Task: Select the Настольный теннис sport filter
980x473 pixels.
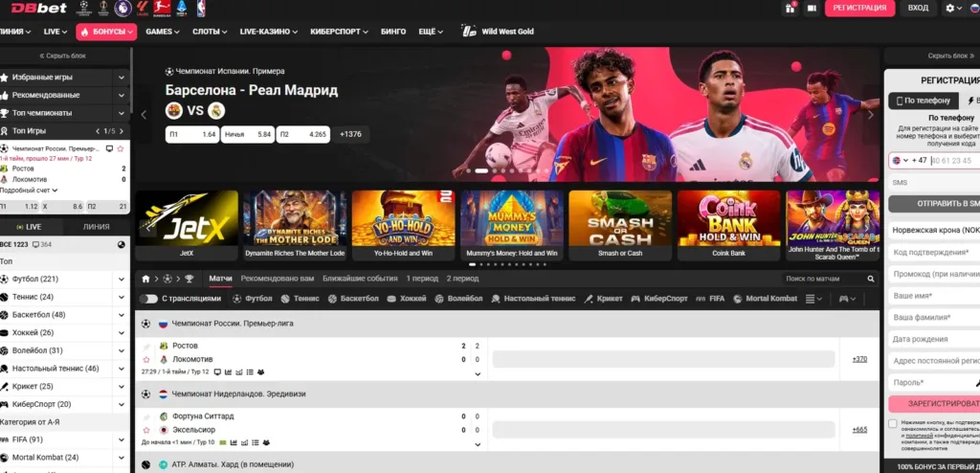Action: click(x=533, y=299)
